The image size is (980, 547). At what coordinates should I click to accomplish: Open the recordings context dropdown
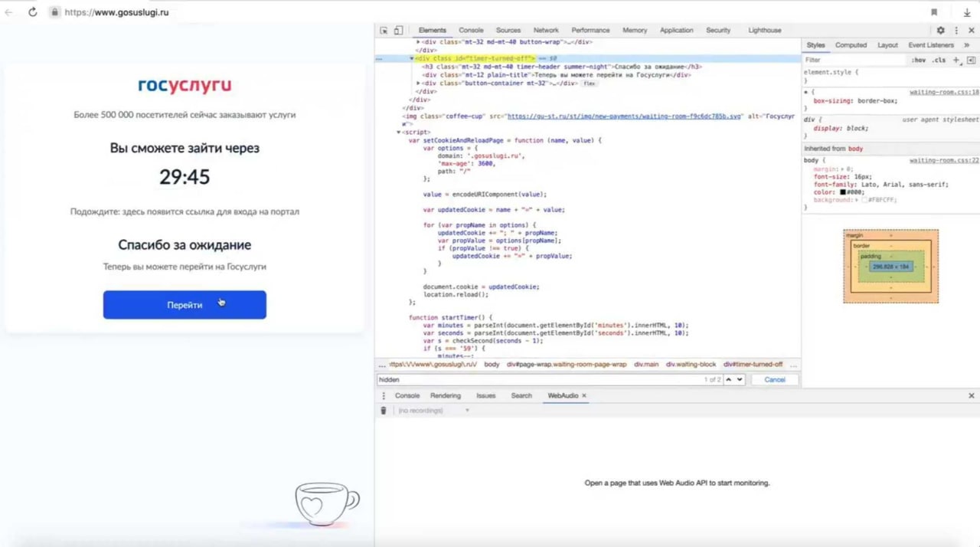(x=433, y=411)
